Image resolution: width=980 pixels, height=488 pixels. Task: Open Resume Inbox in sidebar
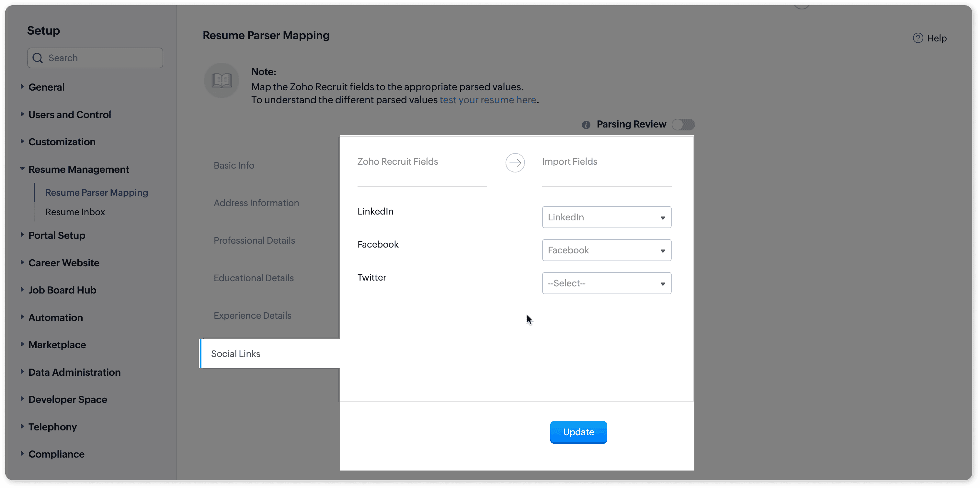pyautogui.click(x=75, y=212)
